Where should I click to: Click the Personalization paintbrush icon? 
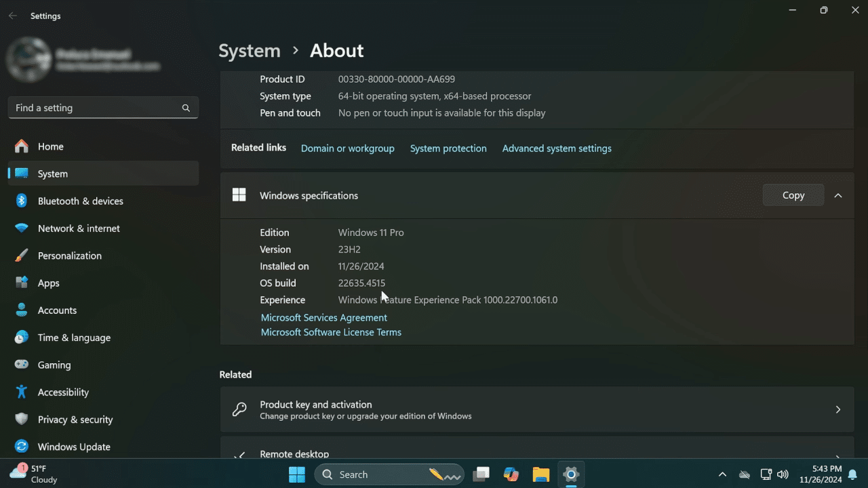pyautogui.click(x=22, y=256)
